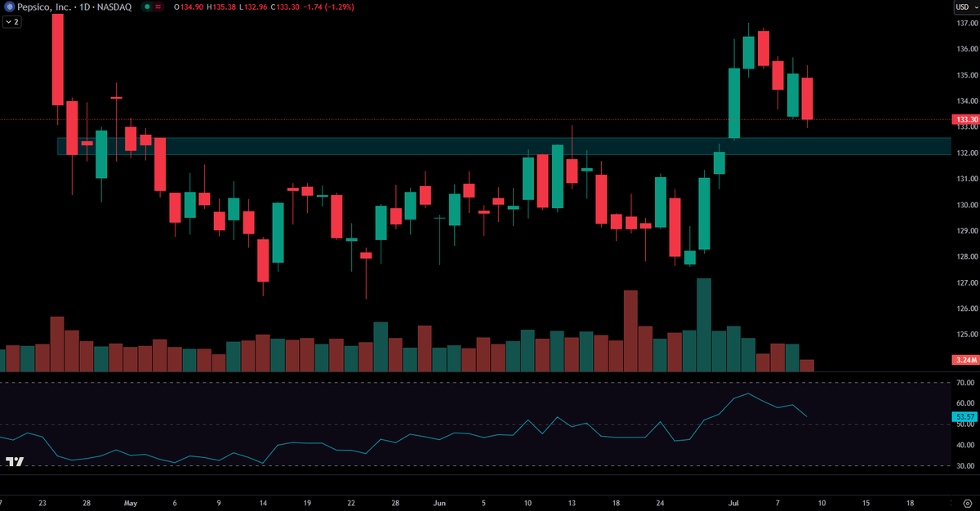Click 128.00 on the price scale
The width and height of the screenshot is (980, 511).
click(x=967, y=256)
